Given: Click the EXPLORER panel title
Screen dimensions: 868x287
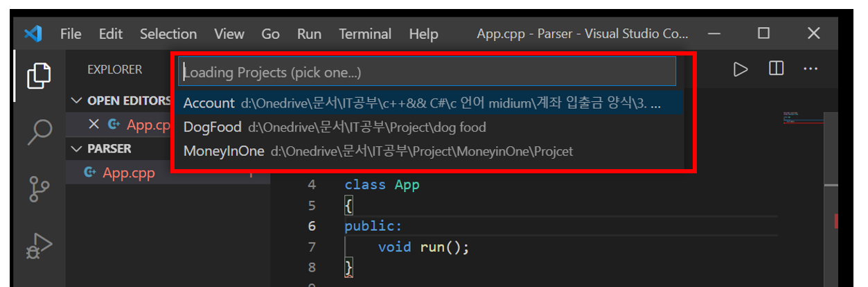Looking at the screenshot, I should (114, 69).
